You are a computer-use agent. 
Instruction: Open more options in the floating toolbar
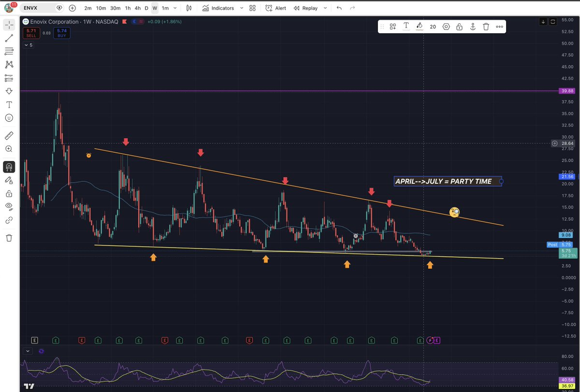(x=499, y=27)
